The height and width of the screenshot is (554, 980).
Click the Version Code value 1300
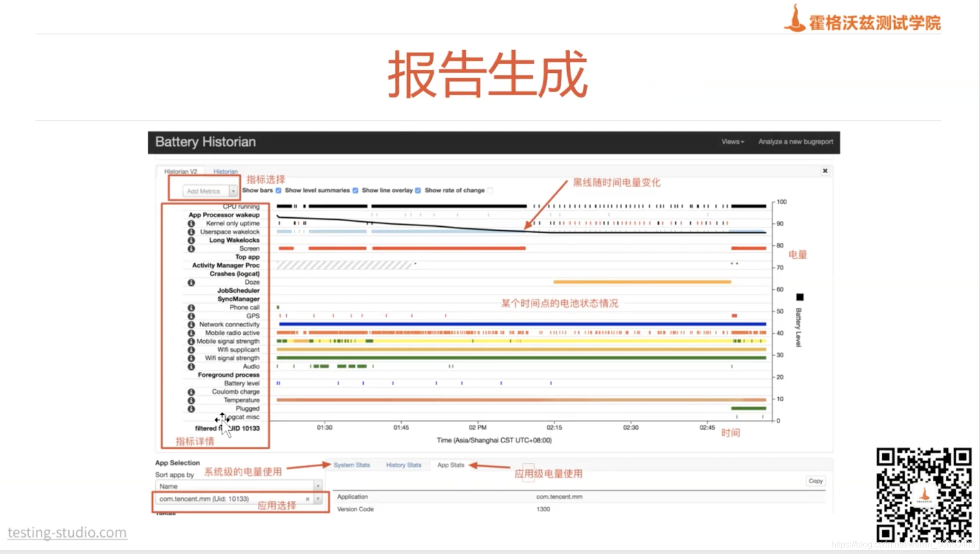pos(543,510)
